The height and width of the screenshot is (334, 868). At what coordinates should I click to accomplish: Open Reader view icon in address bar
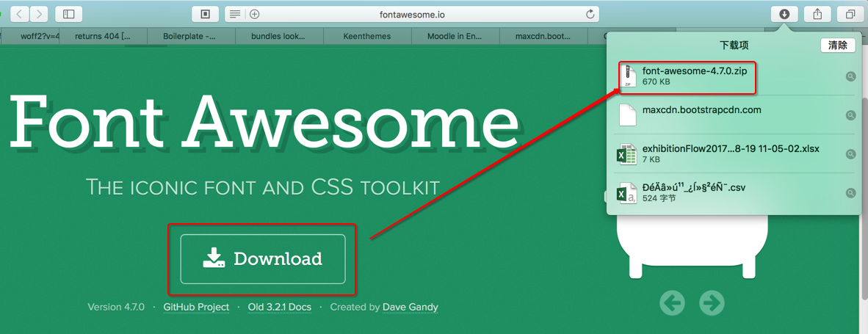point(235,14)
